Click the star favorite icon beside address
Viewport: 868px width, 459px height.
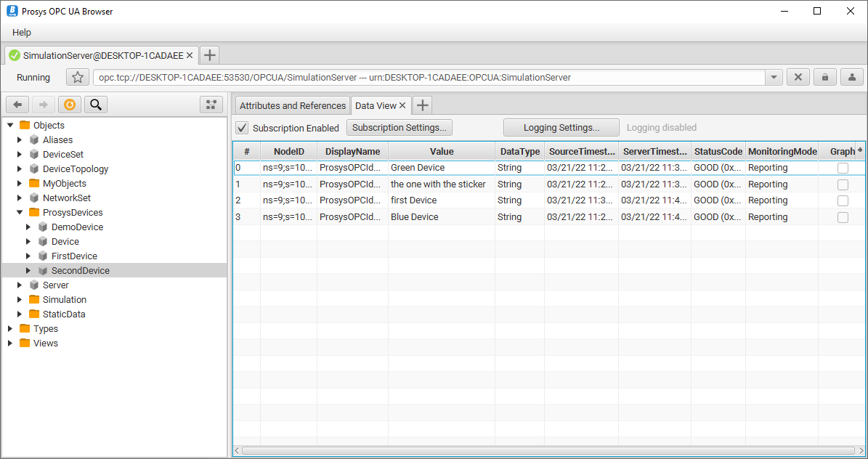click(x=78, y=78)
